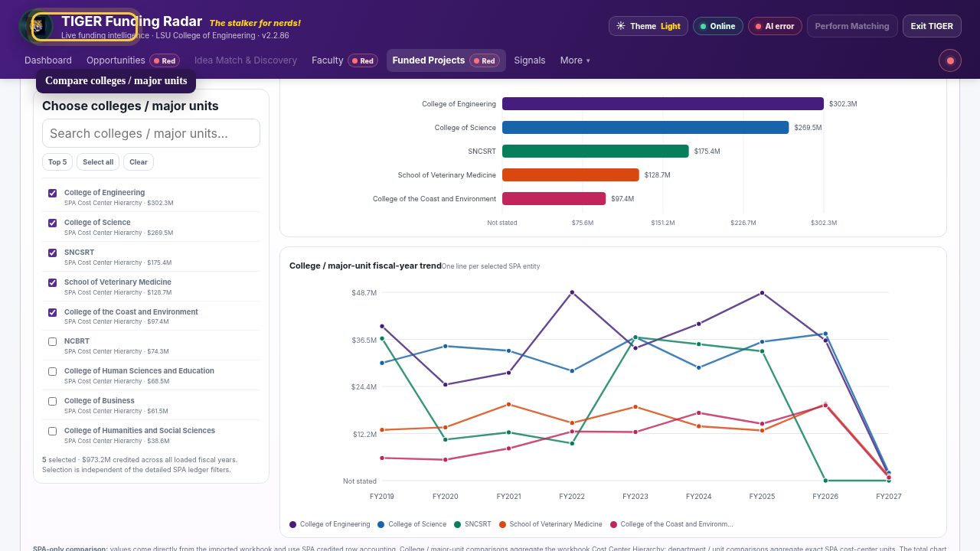Uncheck the College of Science checkbox
The height and width of the screenshot is (551, 980).
coord(53,223)
